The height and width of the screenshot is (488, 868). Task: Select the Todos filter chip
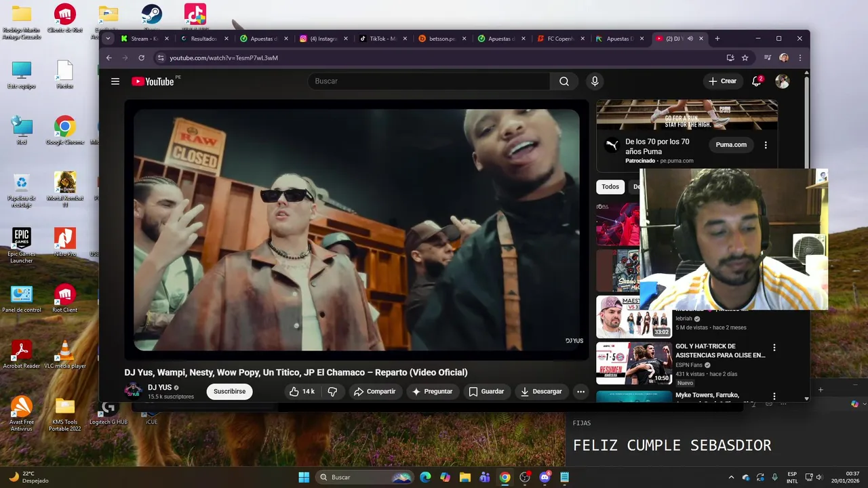coord(610,186)
